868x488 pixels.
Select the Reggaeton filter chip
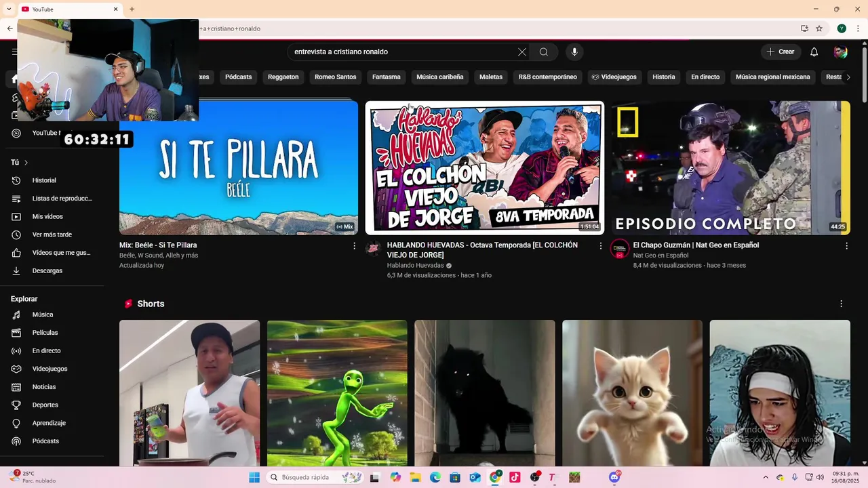point(283,77)
